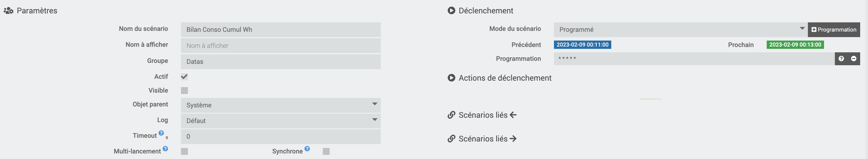The width and height of the screenshot is (868, 159).
Task: Click the Multi-lancement help icon
Action: point(166,149)
